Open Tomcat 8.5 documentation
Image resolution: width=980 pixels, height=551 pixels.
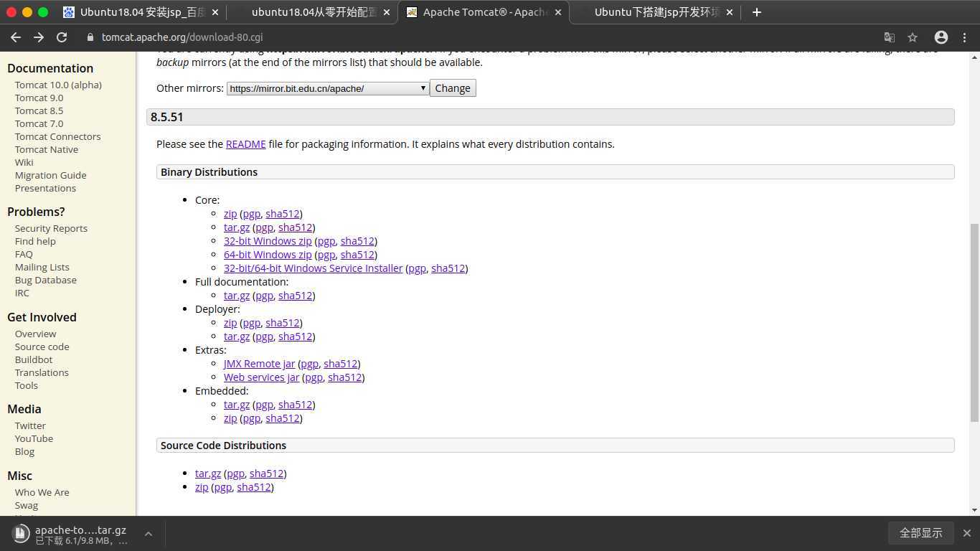(x=39, y=110)
